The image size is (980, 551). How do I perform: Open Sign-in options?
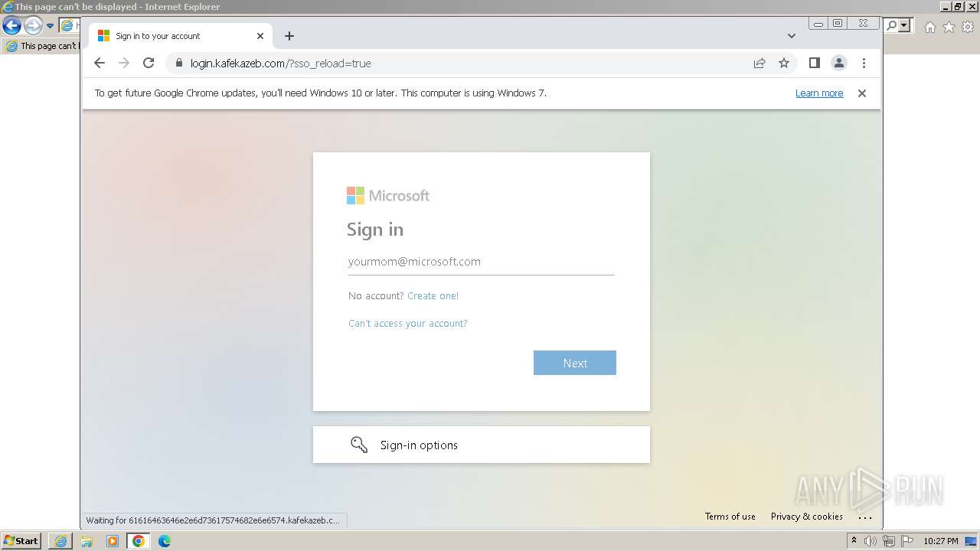482,445
